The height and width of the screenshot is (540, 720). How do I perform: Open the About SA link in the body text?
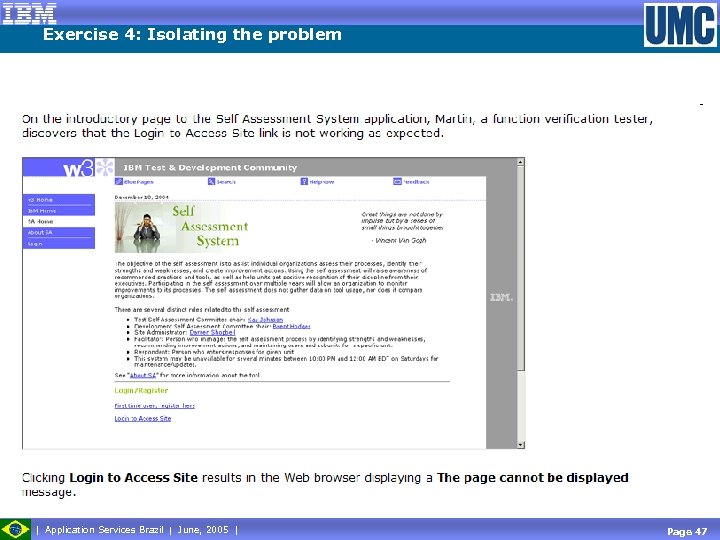point(143,375)
